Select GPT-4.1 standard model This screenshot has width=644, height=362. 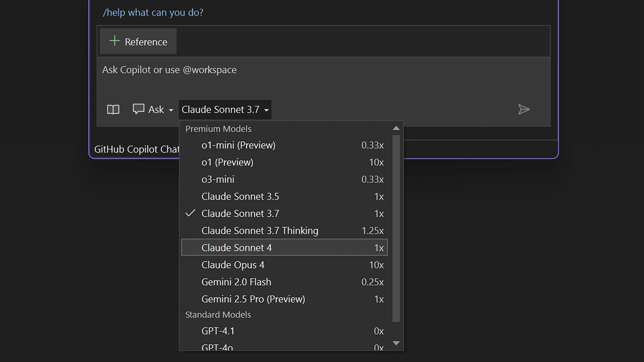pos(285,331)
